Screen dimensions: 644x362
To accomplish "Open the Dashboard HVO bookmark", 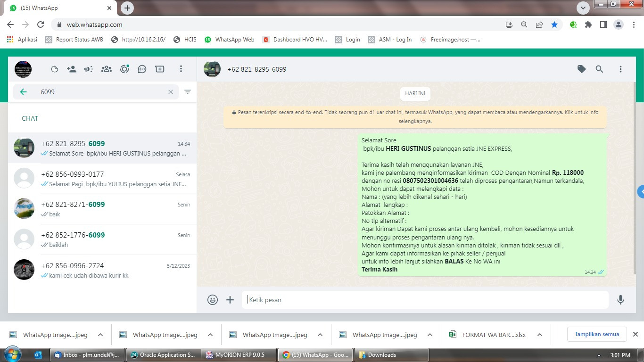I will click(x=295, y=40).
